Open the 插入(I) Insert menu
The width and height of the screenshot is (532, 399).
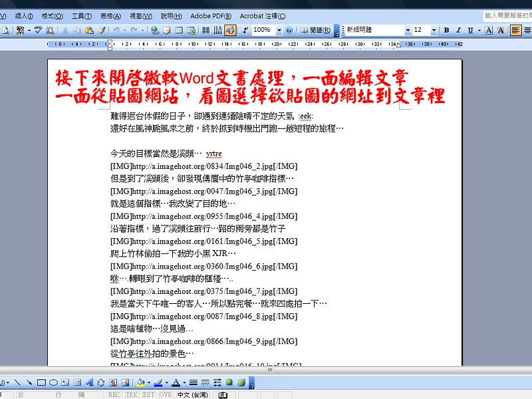(24, 16)
